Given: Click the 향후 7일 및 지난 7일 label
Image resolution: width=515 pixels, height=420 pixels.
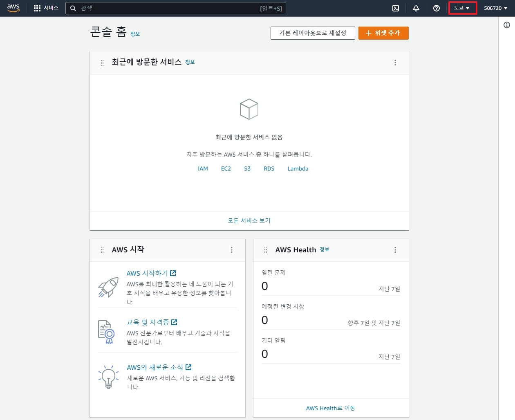Looking at the screenshot, I should [x=374, y=323].
